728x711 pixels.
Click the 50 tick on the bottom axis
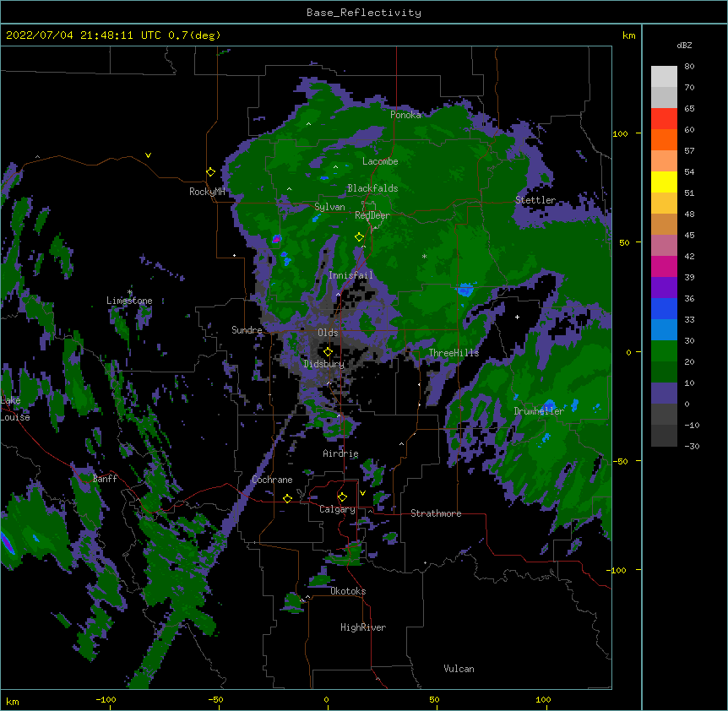[434, 699]
